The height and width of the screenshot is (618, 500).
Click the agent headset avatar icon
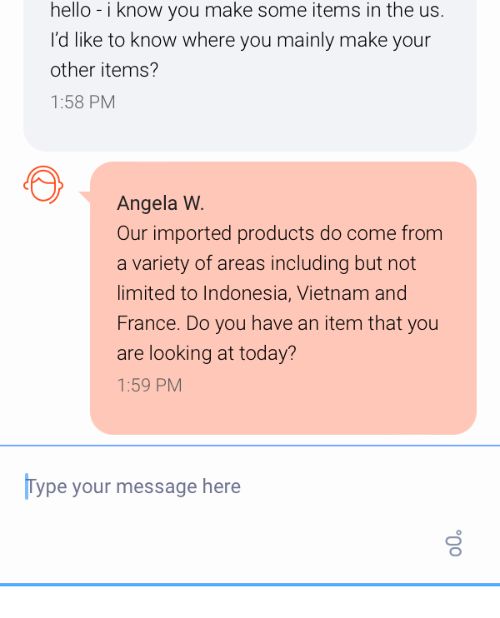[43, 184]
